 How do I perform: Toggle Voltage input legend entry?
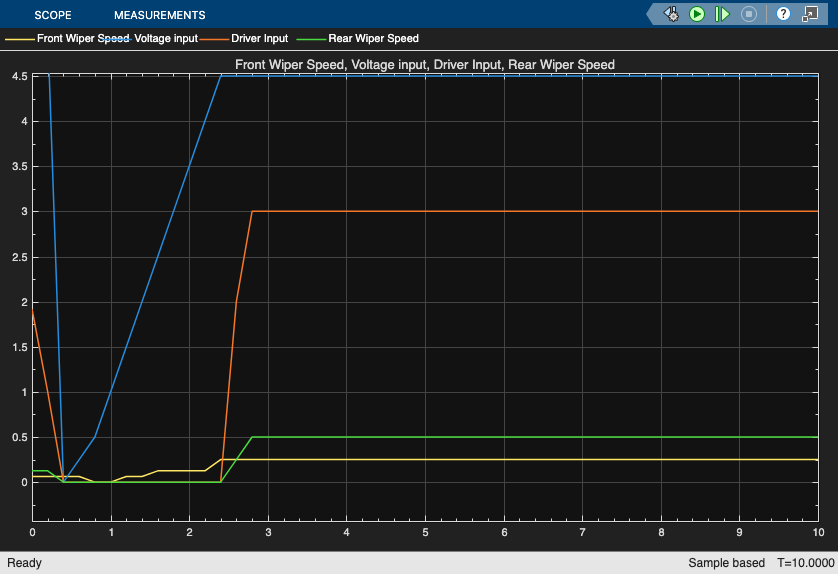pyautogui.click(x=166, y=38)
